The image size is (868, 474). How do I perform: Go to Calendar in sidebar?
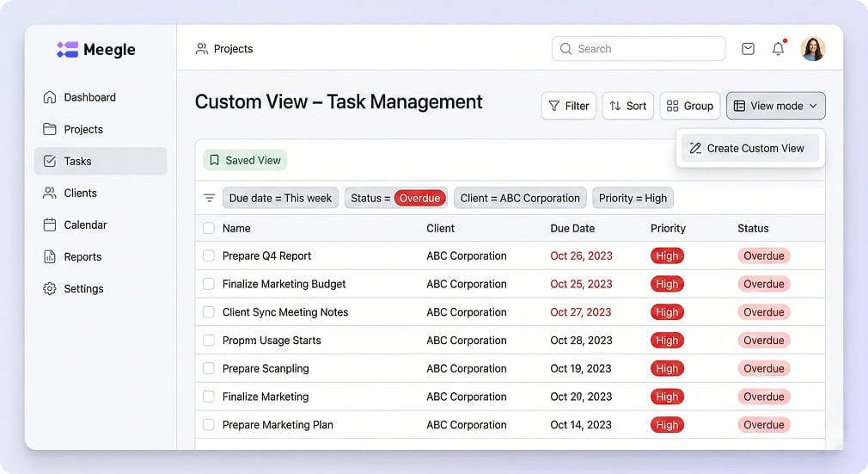coord(85,225)
